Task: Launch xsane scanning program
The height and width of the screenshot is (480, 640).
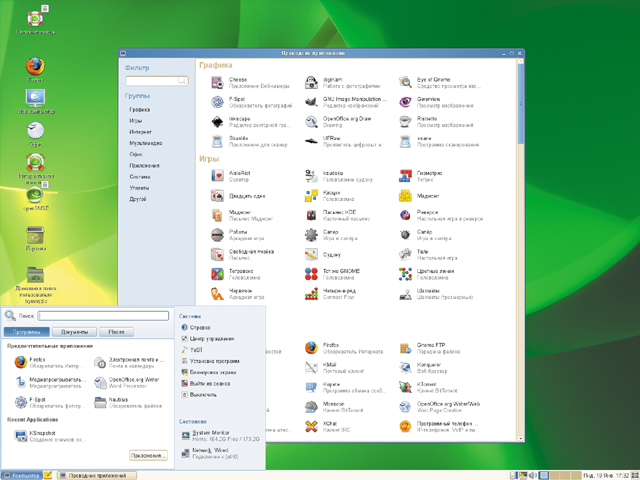Action: pos(439,141)
